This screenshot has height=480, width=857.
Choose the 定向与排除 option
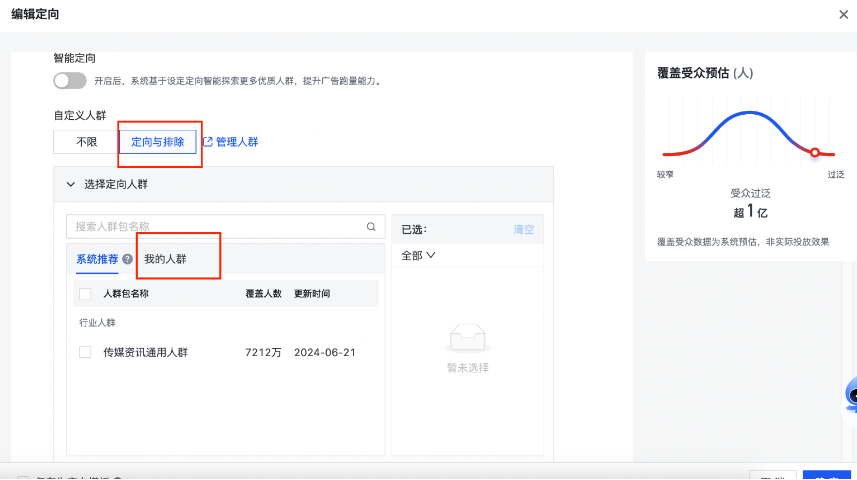(157, 142)
